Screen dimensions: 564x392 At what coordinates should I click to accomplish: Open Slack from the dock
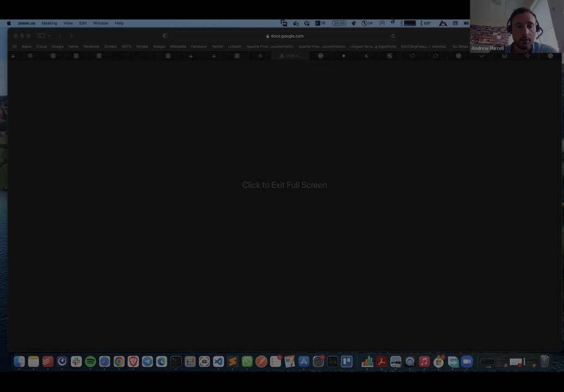[76, 362]
